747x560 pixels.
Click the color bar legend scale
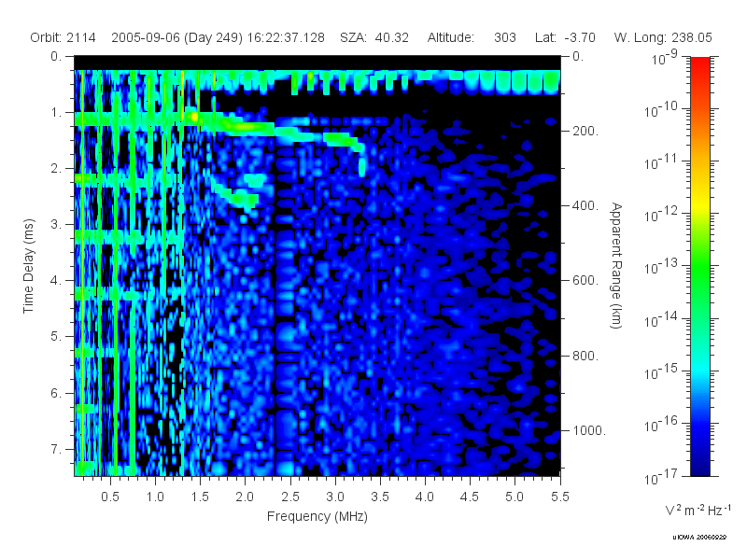[x=699, y=266]
